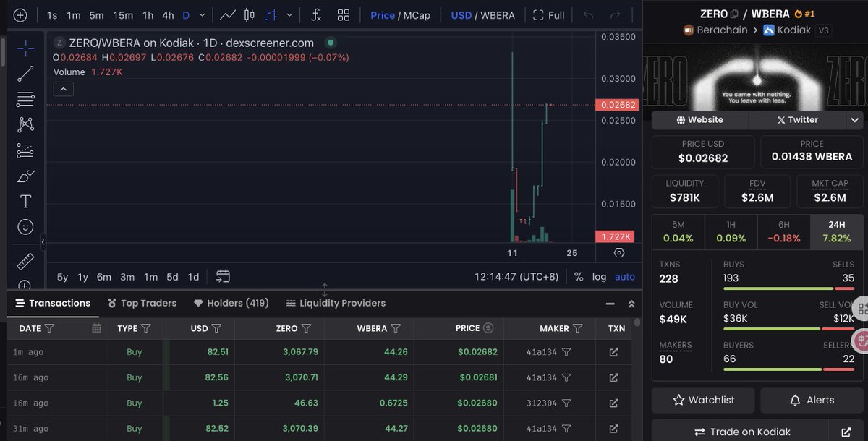Click the transactions table scrollbar
Viewport: 868px width, 441px height.
637,322
